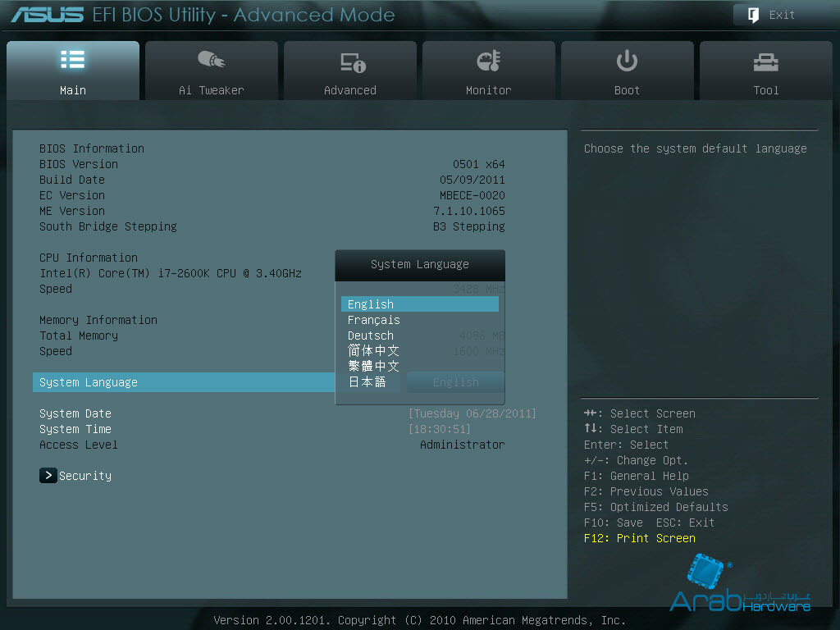
Task: Click the Administrator access level value
Action: coord(463,445)
